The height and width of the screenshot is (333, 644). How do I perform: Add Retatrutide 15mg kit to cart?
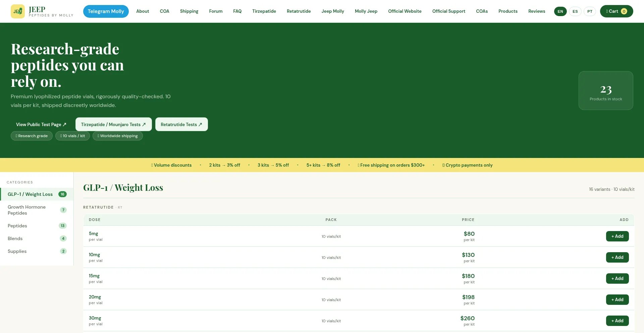(617, 279)
